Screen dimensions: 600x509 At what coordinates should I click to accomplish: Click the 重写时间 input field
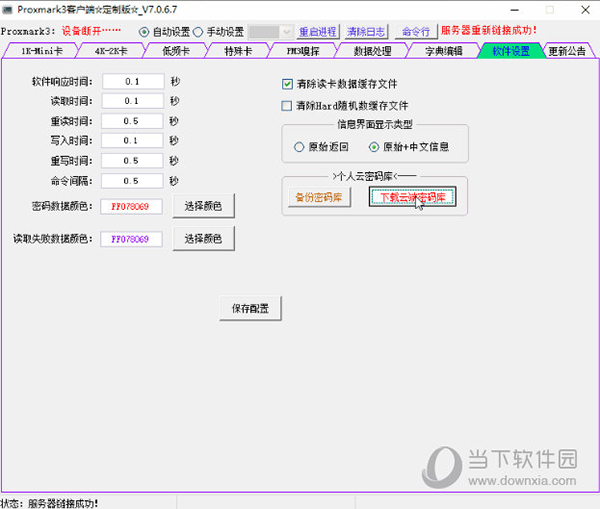[x=132, y=161]
